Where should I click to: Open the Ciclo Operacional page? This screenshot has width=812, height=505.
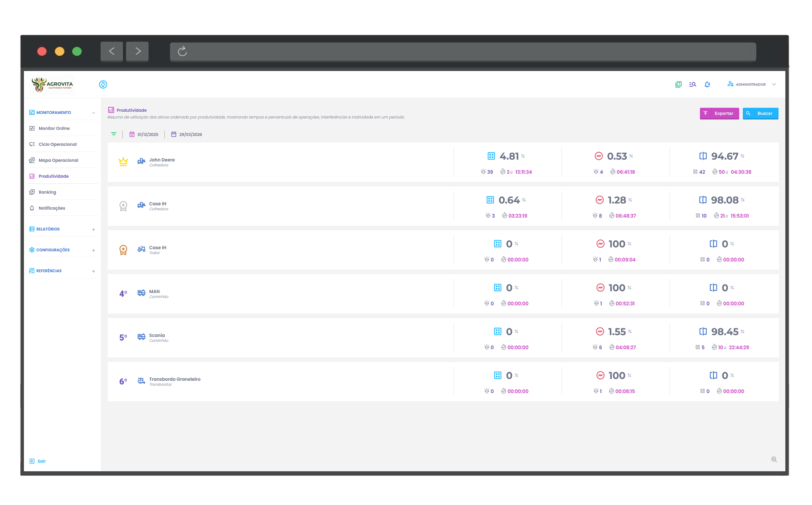point(58,144)
